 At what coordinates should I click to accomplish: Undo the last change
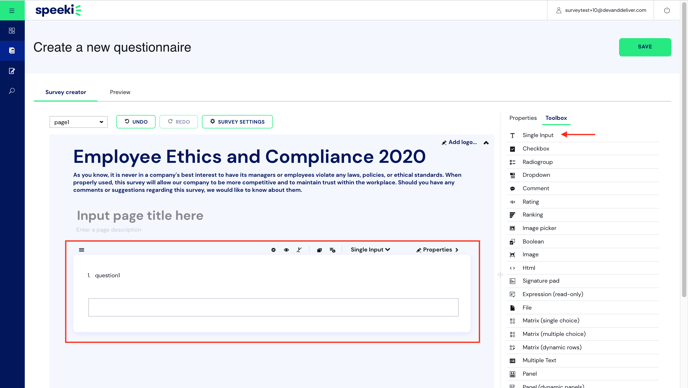click(x=136, y=122)
